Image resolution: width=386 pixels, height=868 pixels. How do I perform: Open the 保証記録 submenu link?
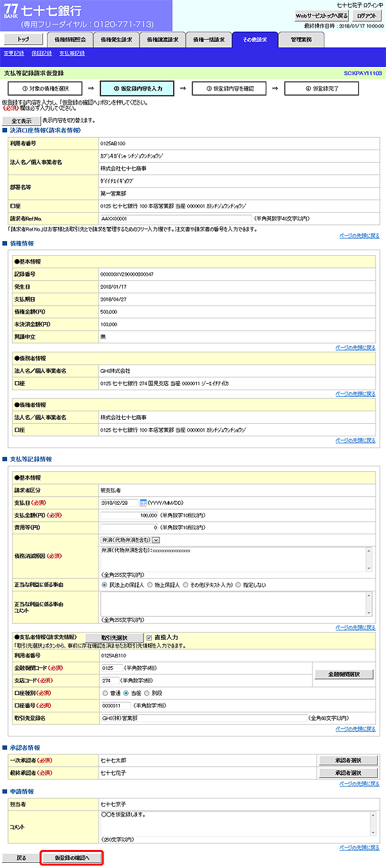click(42, 53)
